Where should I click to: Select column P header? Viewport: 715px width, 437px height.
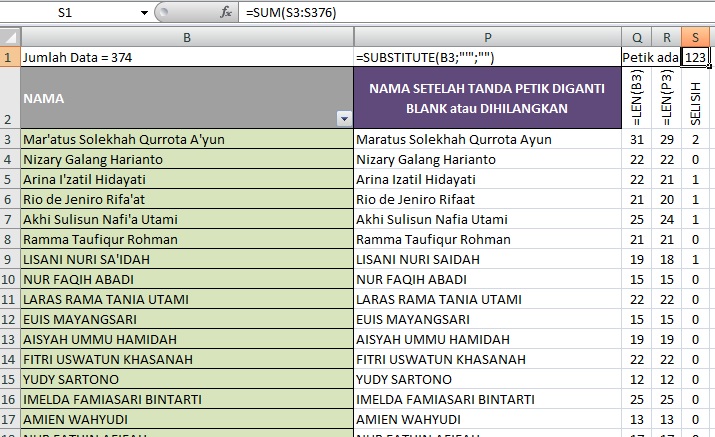487,37
